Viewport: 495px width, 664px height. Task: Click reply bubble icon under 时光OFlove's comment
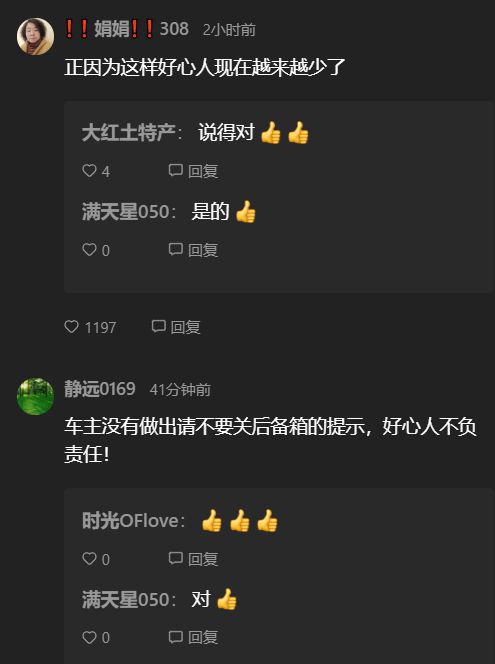coord(175,558)
